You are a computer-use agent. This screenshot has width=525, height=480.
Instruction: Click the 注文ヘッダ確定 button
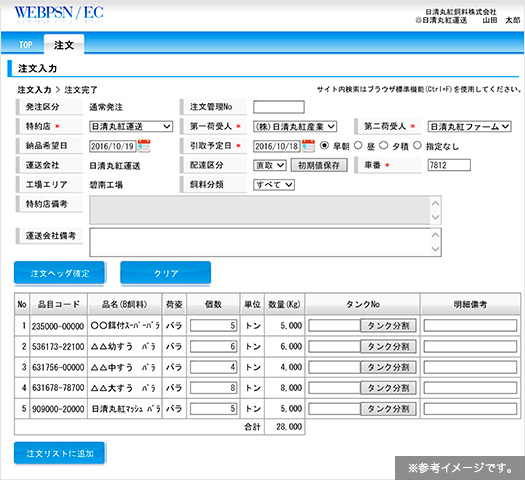pos(60,273)
